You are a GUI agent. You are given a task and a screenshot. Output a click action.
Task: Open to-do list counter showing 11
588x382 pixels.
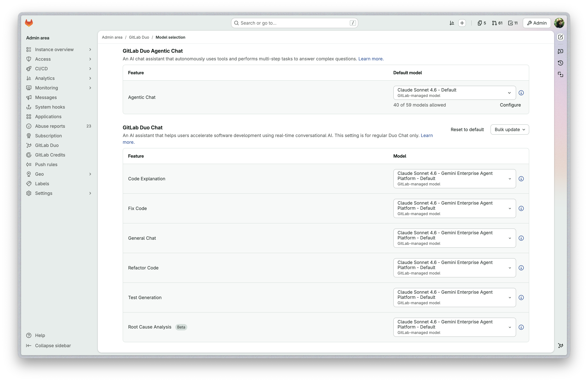click(513, 23)
